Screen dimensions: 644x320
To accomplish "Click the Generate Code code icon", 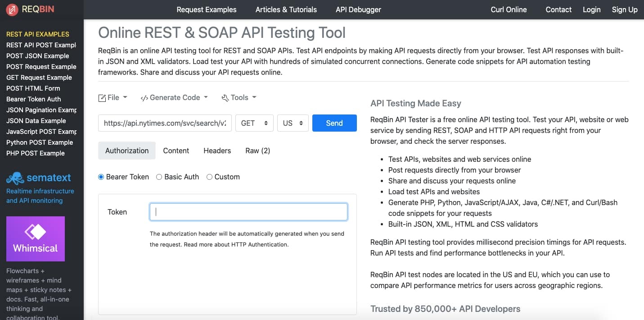I will pyautogui.click(x=144, y=97).
